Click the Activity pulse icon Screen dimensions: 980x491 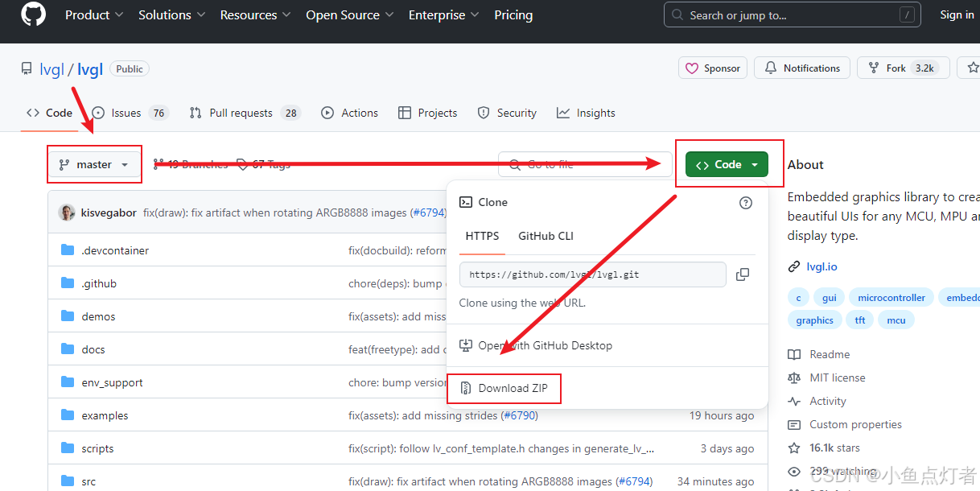pyautogui.click(x=794, y=401)
